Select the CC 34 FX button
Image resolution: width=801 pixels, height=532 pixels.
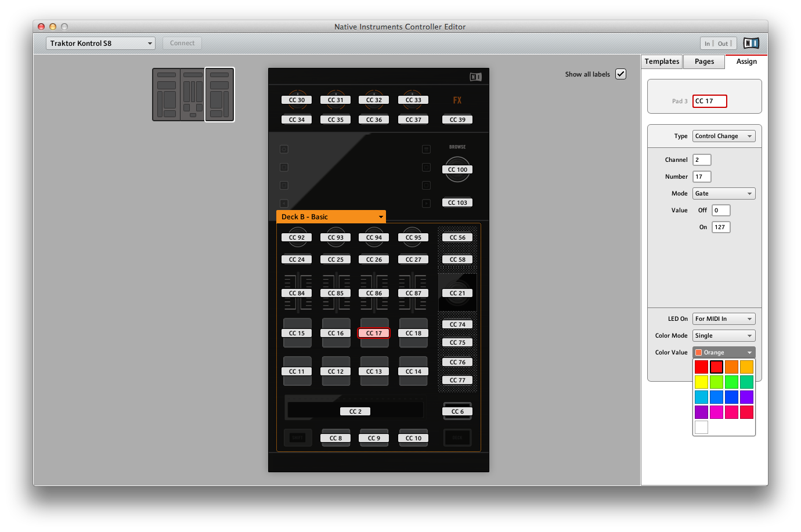(297, 120)
